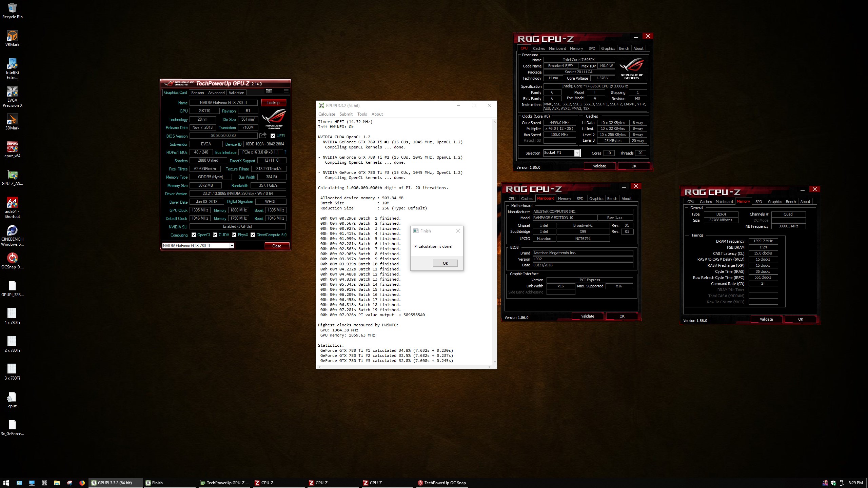Switch to Validation tab in GPU-Z
868x488 pixels.
click(236, 93)
